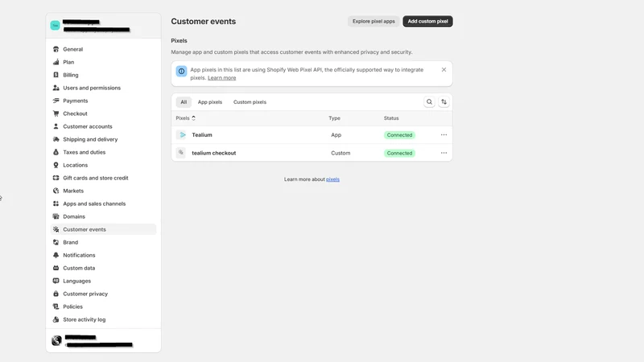Click the user profile avatar at sidebar bottom
The height and width of the screenshot is (362, 644).
(56, 340)
